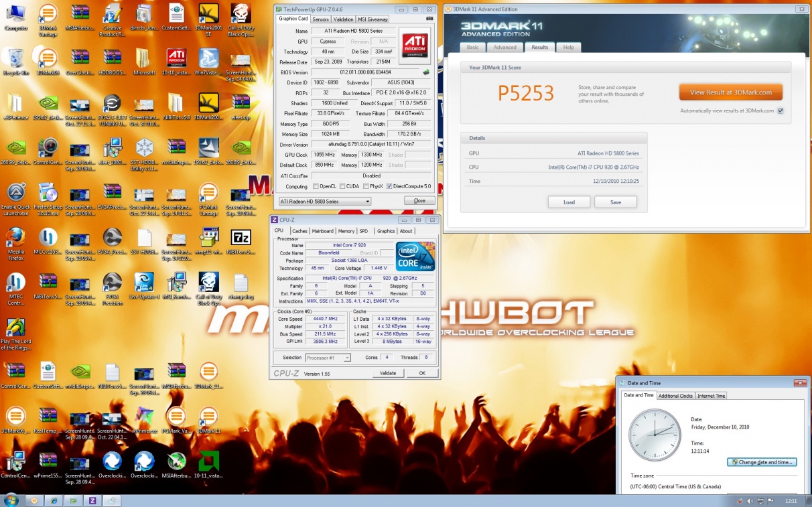Image resolution: width=812 pixels, height=507 pixels.
Task: Switch to the Sensors tab in GPU-Z
Action: pyautogui.click(x=320, y=19)
